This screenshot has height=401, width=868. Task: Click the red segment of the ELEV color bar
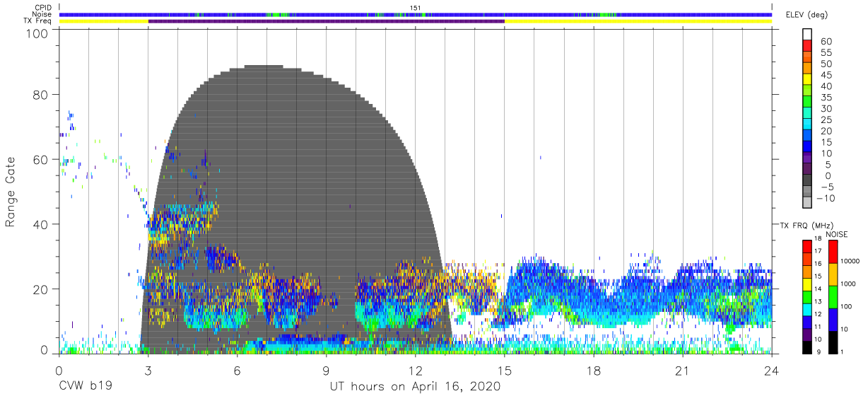[x=808, y=46]
